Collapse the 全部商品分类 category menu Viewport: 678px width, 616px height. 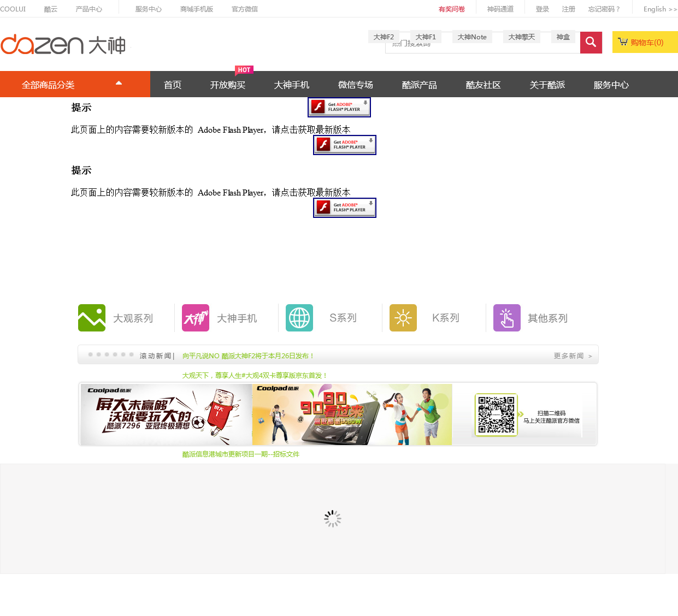point(75,84)
